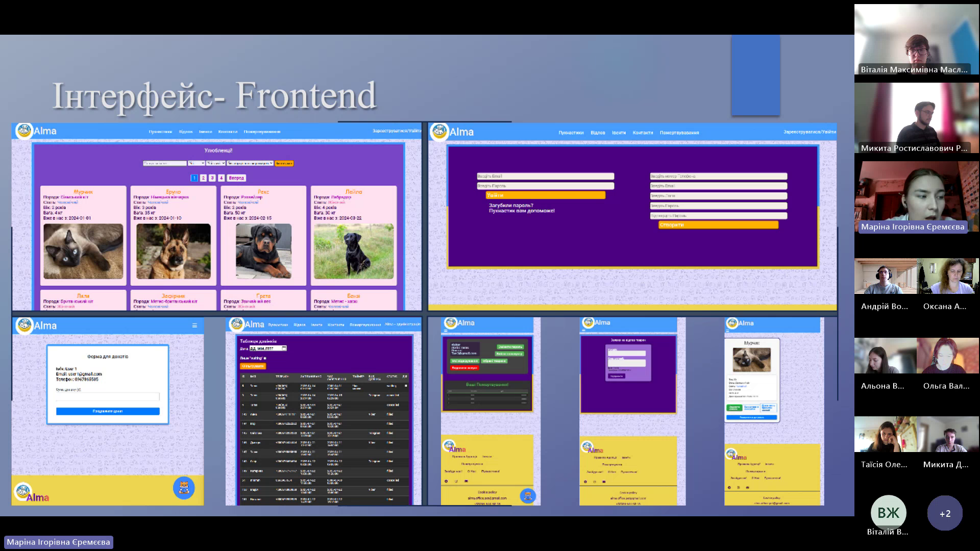
Task: Click the chatbot icon in the user profile mockup
Action: point(527,495)
